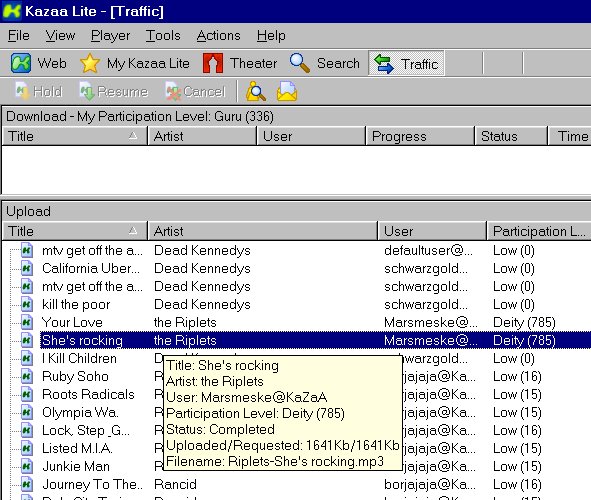The width and height of the screenshot is (591, 500).
Task: Open the Player menu
Action: pyautogui.click(x=110, y=35)
